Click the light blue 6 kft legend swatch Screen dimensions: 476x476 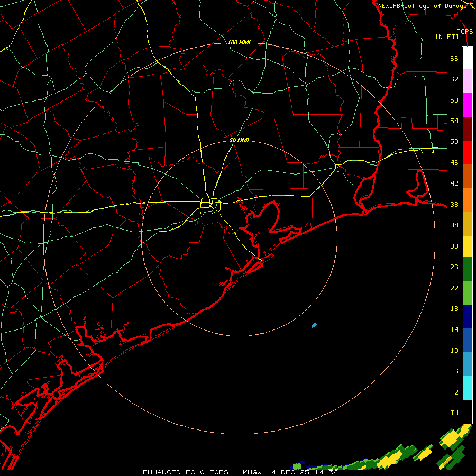tap(467, 364)
